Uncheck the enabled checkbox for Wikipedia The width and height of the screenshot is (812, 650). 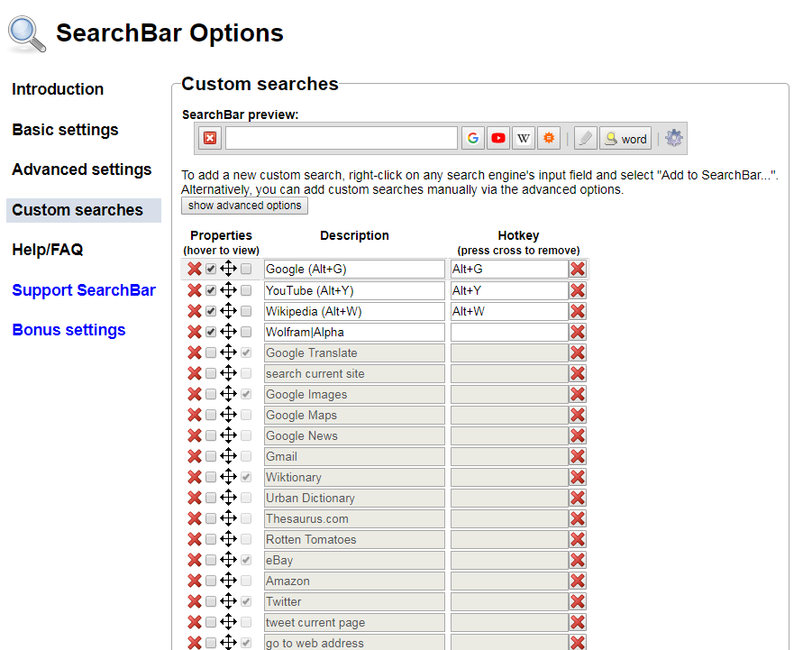211,311
